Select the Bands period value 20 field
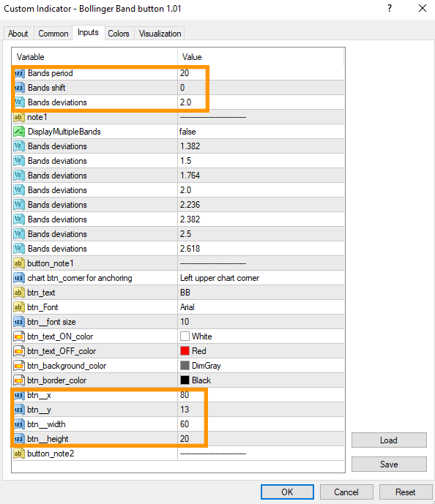This screenshot has height=504, width=435. click(x=261, y=73)
